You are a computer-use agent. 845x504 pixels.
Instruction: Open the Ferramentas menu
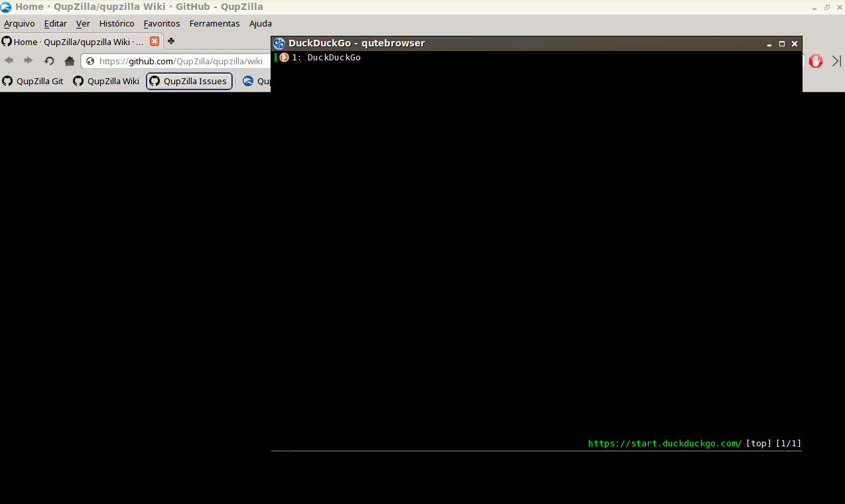pos(214,23)
